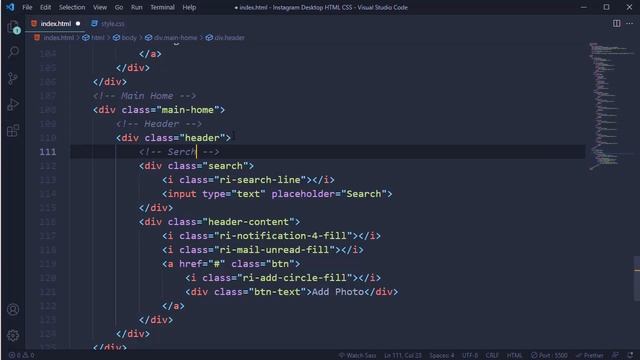Switch to the index.html tab
This screenshot has width=640, height=360.
click(56, 24)
